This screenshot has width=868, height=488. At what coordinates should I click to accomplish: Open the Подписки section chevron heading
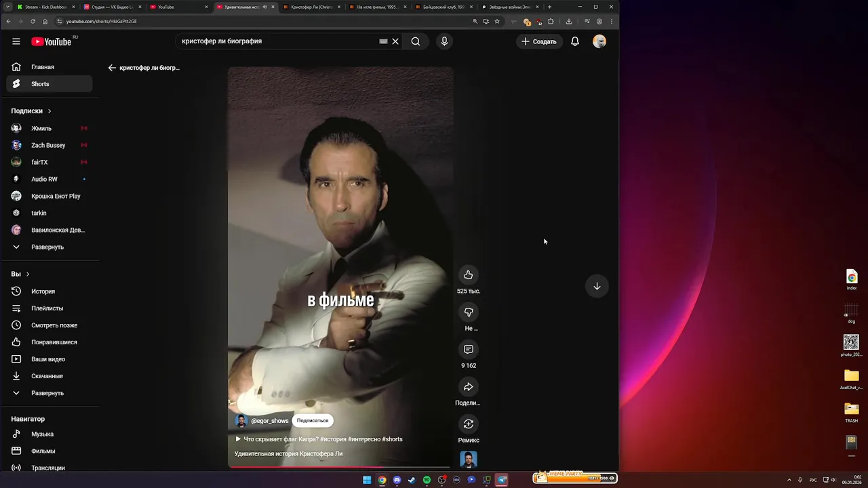pos(31,111)
